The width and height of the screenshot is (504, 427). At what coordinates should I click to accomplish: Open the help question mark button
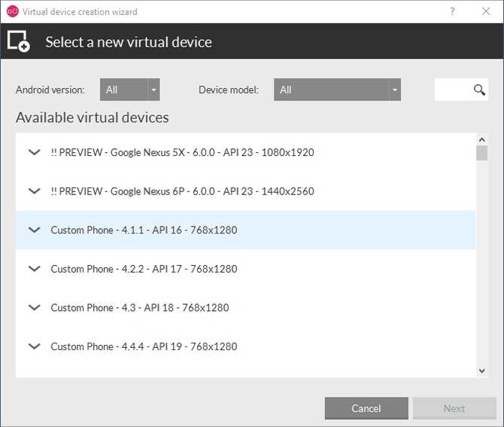coord(452,11)
